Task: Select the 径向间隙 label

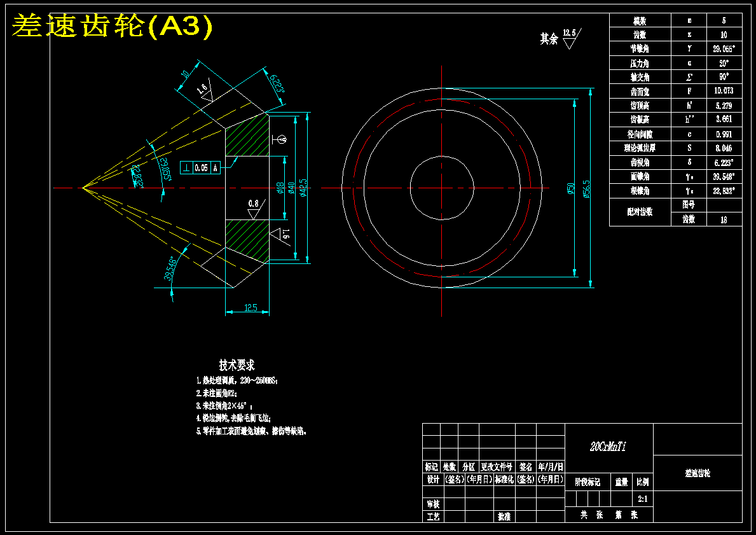Action: click(640, 134)
